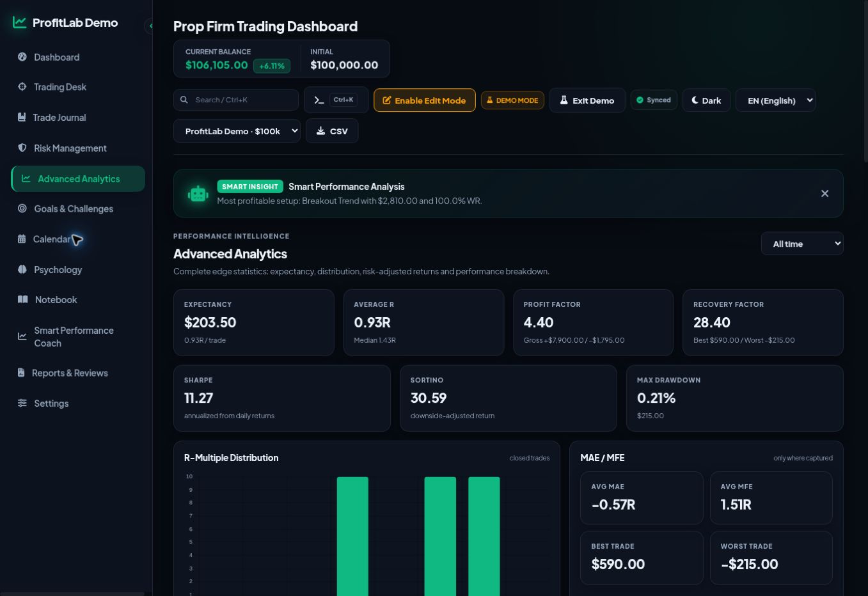868x596 pixels.
Task: Navigate to Risk Management
Action: coord(78,148)
